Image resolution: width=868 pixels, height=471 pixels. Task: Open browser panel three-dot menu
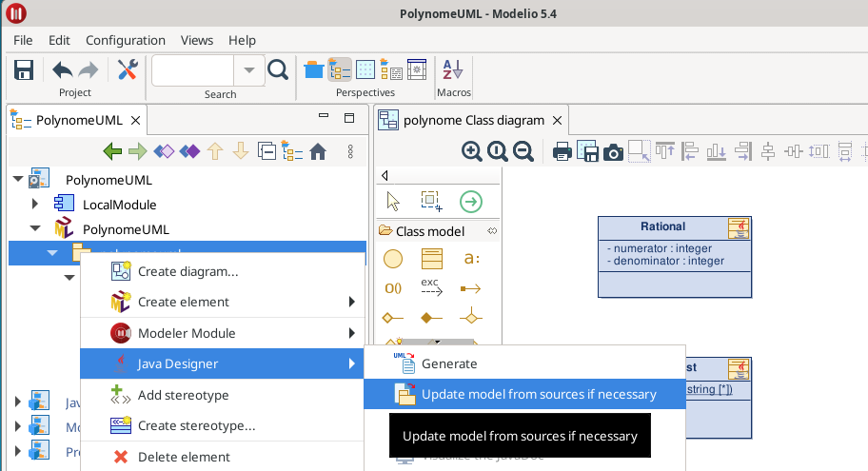[350, 151]
